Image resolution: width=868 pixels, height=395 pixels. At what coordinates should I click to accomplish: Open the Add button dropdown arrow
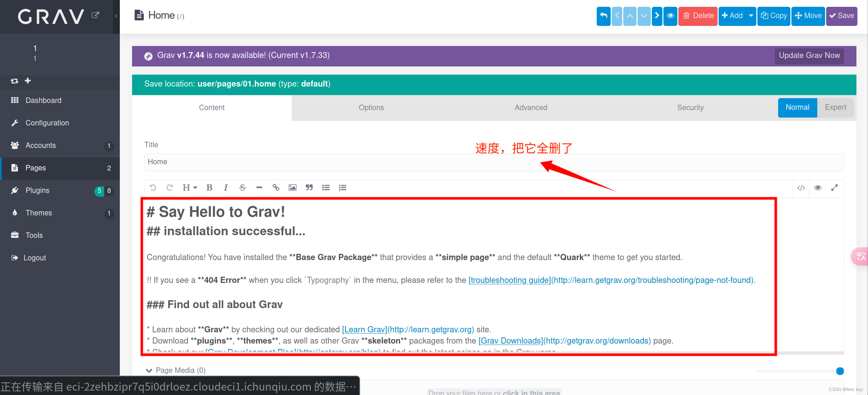pos(751,16)
